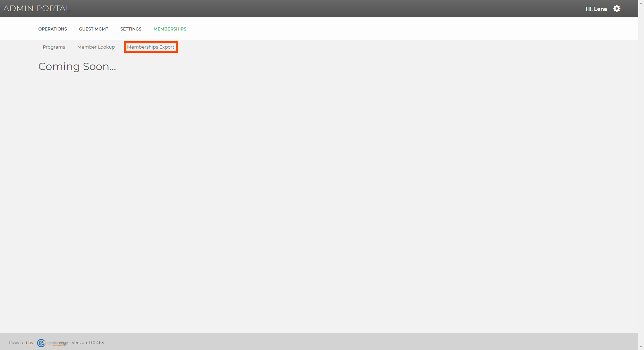This screenshot has height=350, width=644.
Task: Click the ADMIN PORTAL title
Action: (37, 8)
